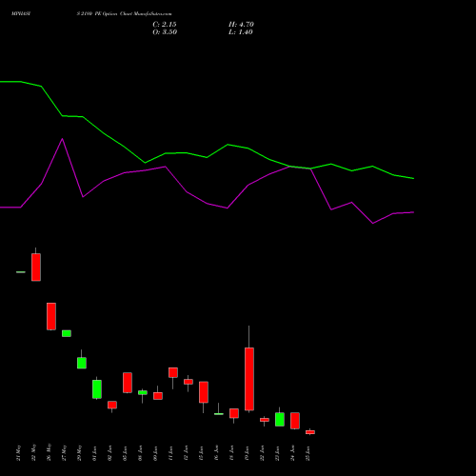Select the '02 Jun' date label
This screenshot has width=476, height=476.
pyautogui.click(x=110, y=453)
